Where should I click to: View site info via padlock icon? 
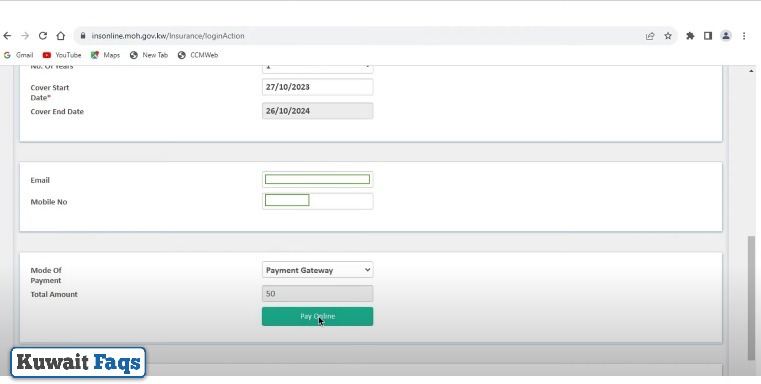click(83, 36)
